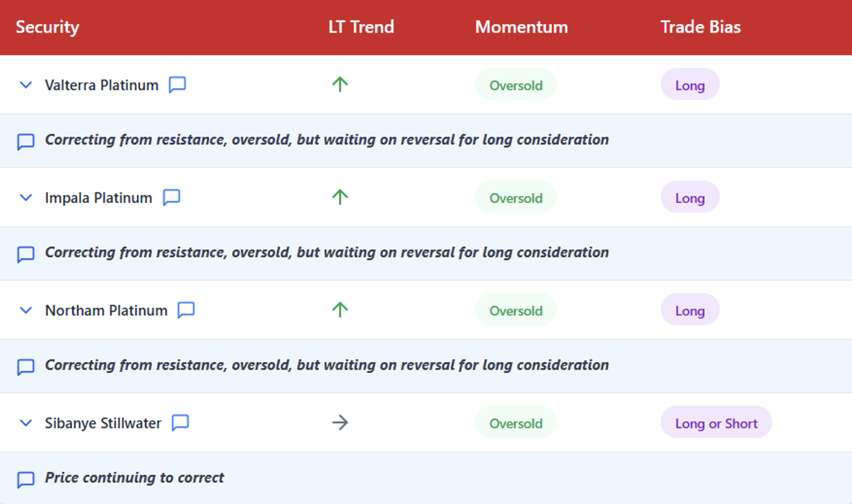Image resolution: width=852 pixels, height=504 pixels.
Task: Click sideways trend arrow for Sibanye Stillwater
Action: pyautogui.click(x=339, y=422)
